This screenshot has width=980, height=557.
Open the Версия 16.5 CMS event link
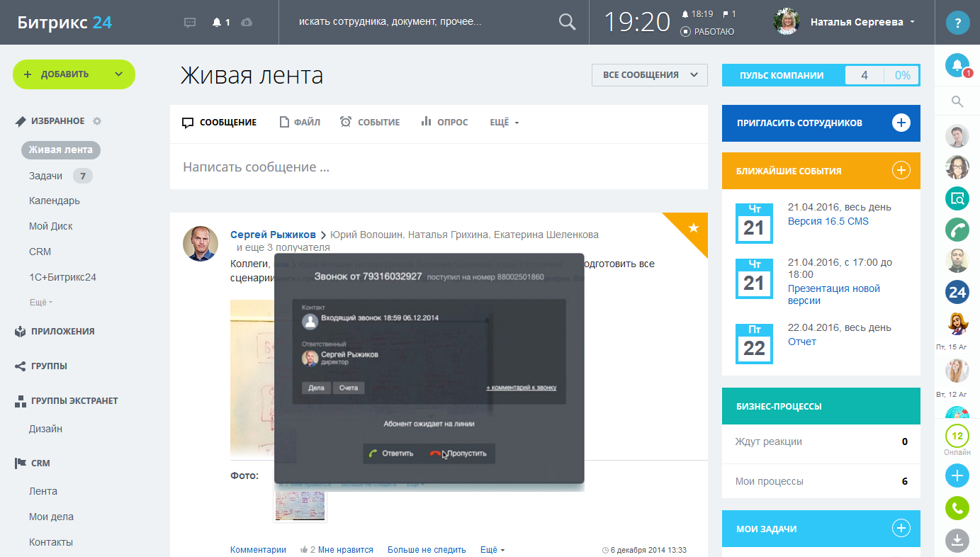[828, 221]
